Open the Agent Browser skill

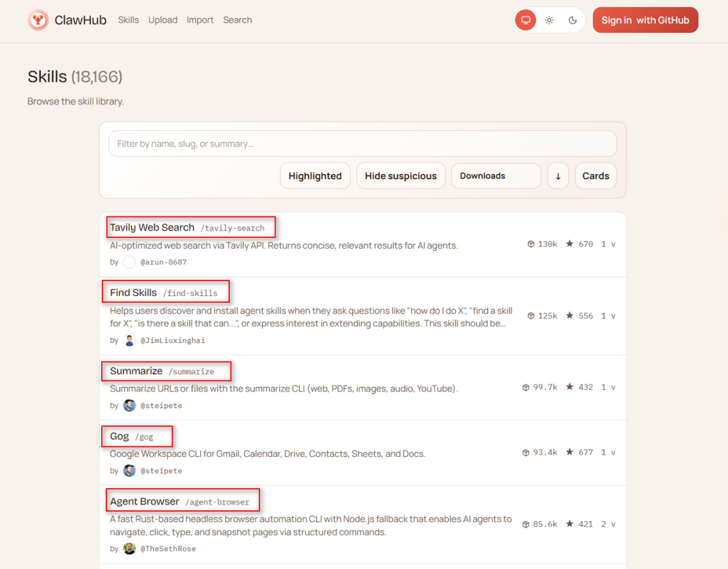tap(144, 502)
